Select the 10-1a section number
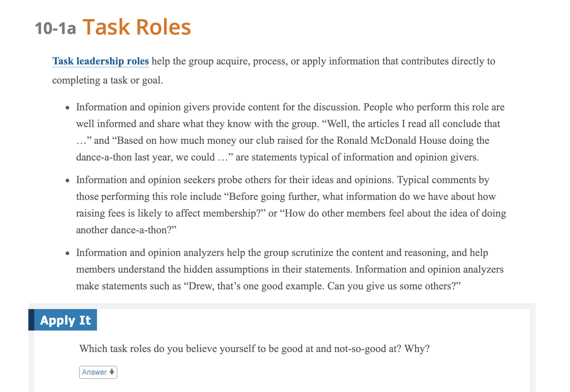570x392 pixels. (x=55, y=28)
